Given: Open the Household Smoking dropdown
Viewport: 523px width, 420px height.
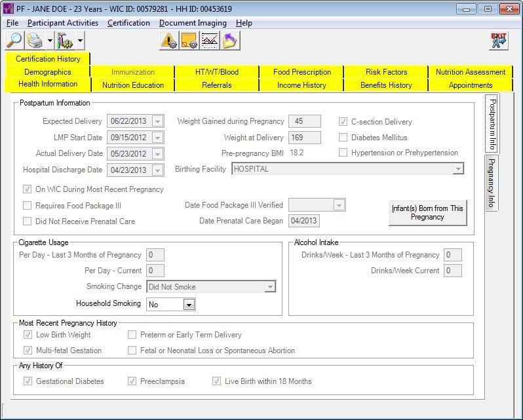Looking at the screenshot, I should tap(189, 305).
